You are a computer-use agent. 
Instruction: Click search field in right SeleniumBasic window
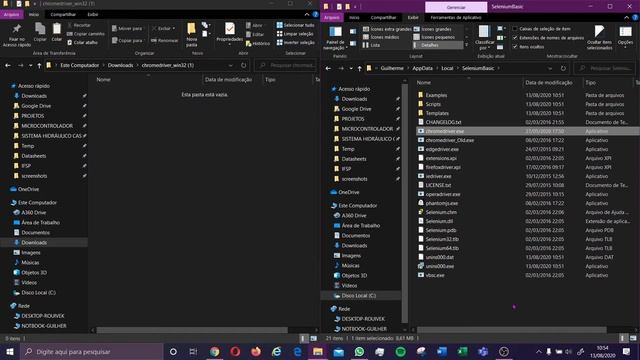pos(604,68)
